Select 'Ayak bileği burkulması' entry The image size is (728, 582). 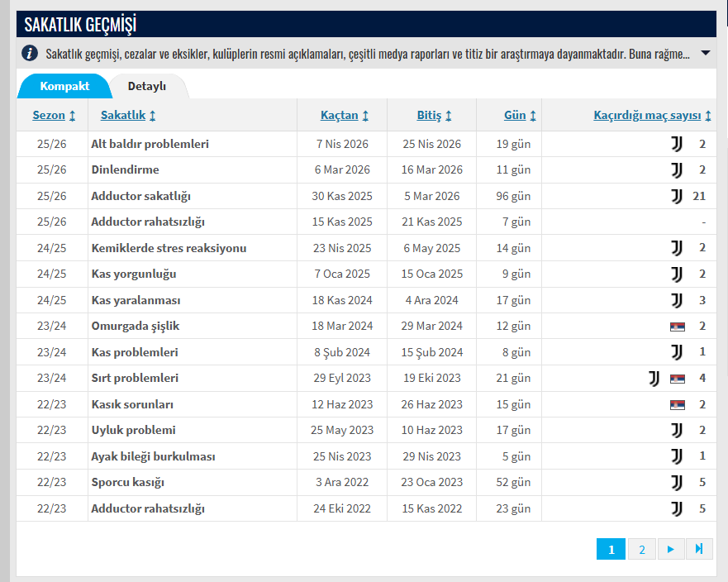coord(153,456)
